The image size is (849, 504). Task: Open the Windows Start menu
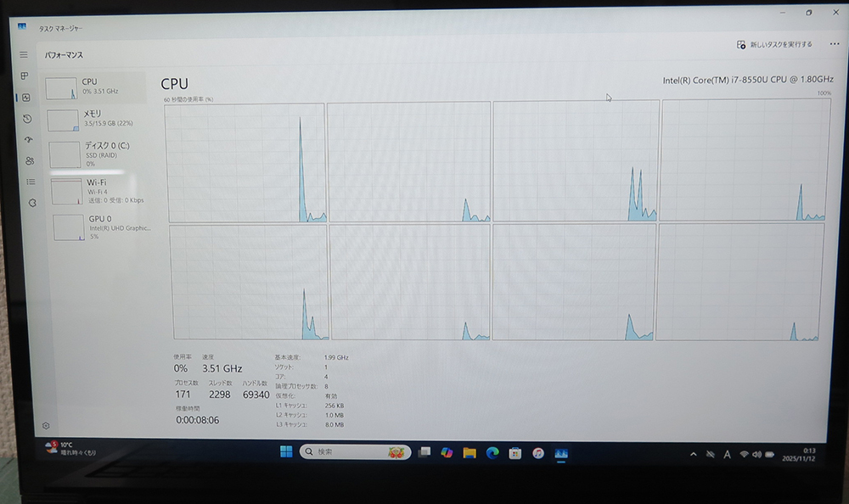coord(286,451)
